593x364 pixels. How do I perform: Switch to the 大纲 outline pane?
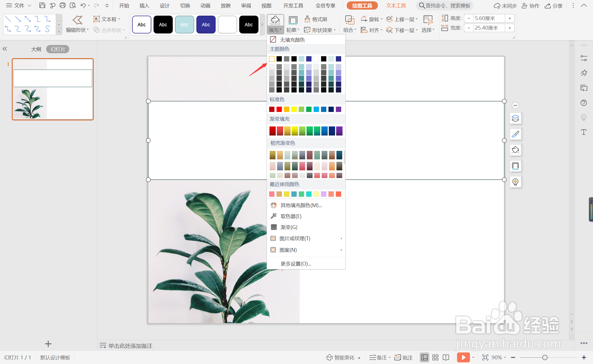[x=36, y=49]
